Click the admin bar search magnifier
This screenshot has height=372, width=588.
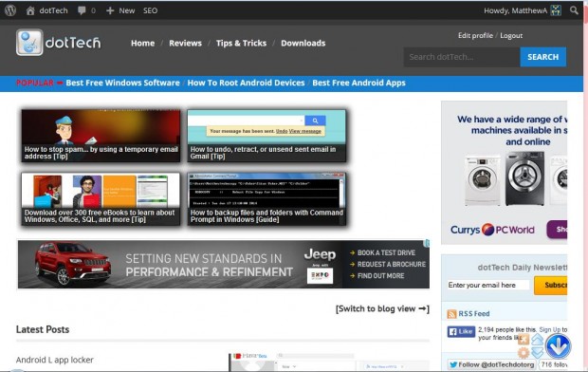(x=574, y=10)
